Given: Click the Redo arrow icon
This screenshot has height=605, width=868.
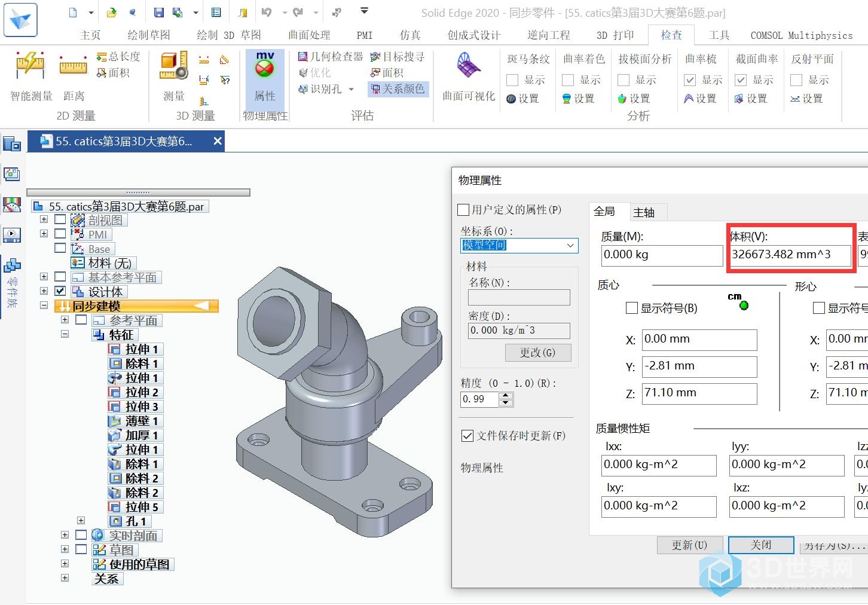Looking at the screenshot, I should [298, 12].
